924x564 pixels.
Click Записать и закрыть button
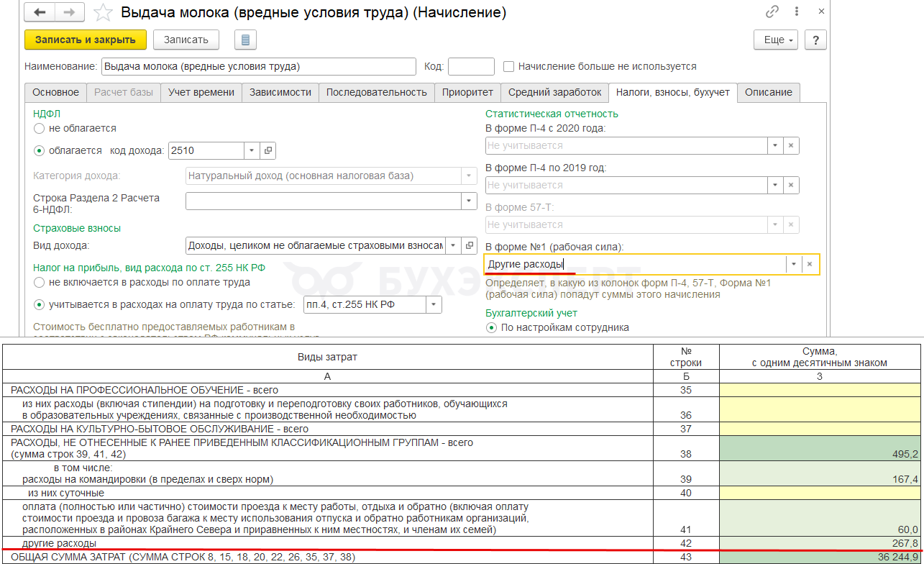click(86, 40)
